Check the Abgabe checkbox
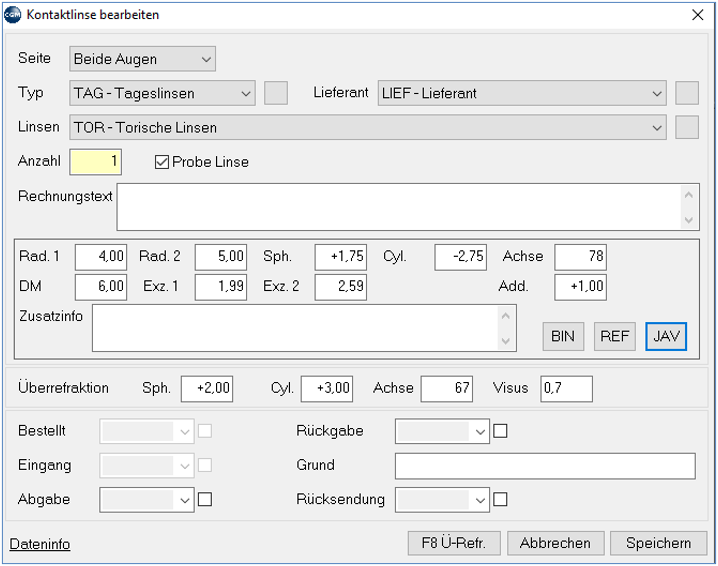 (205, 500)
